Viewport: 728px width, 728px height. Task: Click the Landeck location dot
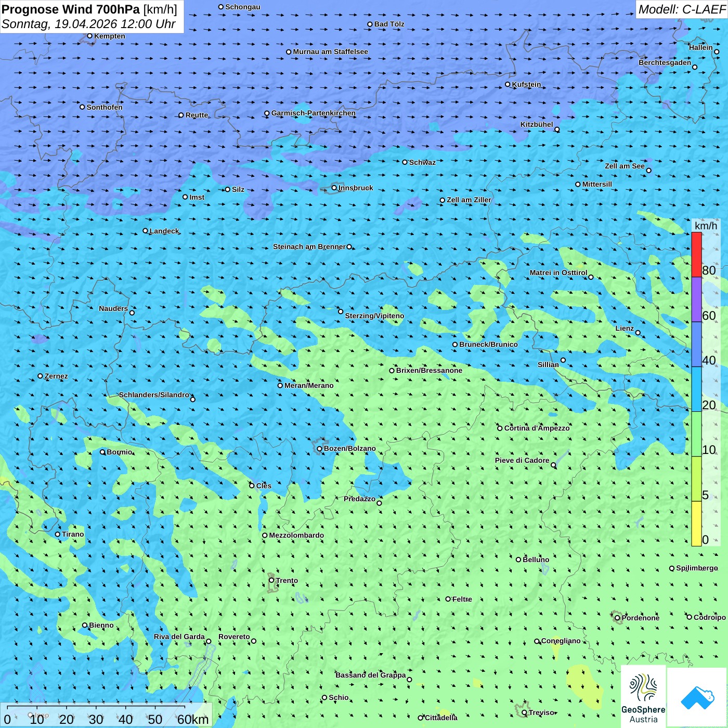(x=146, y=231)
